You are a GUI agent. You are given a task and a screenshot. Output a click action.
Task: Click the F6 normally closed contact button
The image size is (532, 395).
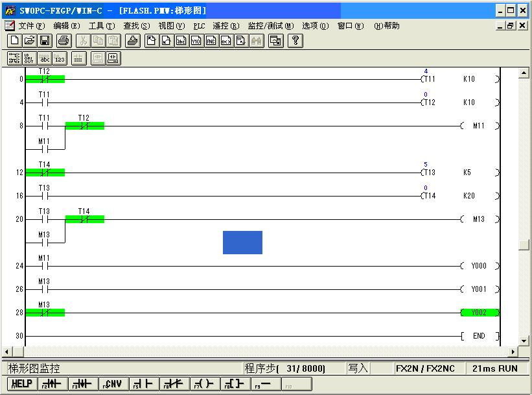174,383
